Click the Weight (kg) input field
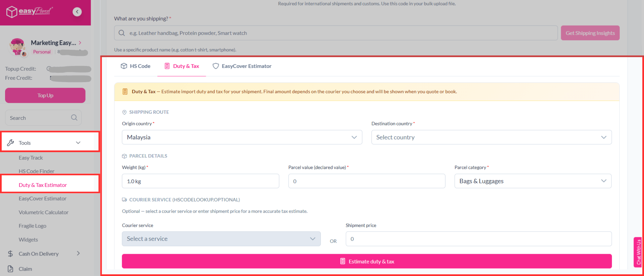This screenshot has height=276, width=644. 201,181
